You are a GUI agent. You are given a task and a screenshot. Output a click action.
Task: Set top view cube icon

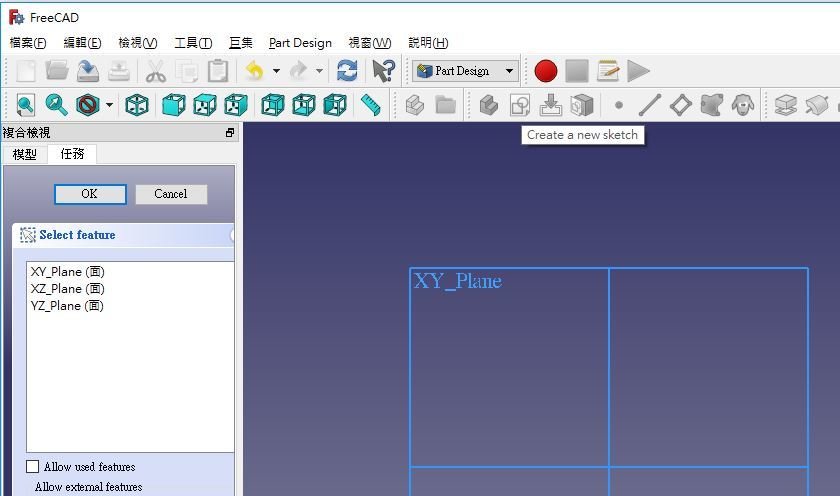205,105
